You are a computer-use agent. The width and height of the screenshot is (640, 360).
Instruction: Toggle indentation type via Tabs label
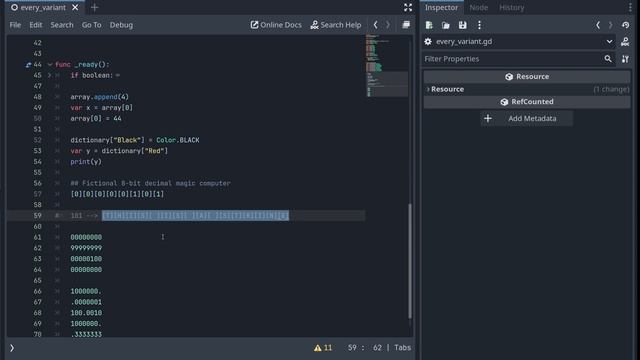(x=402, y=348)
